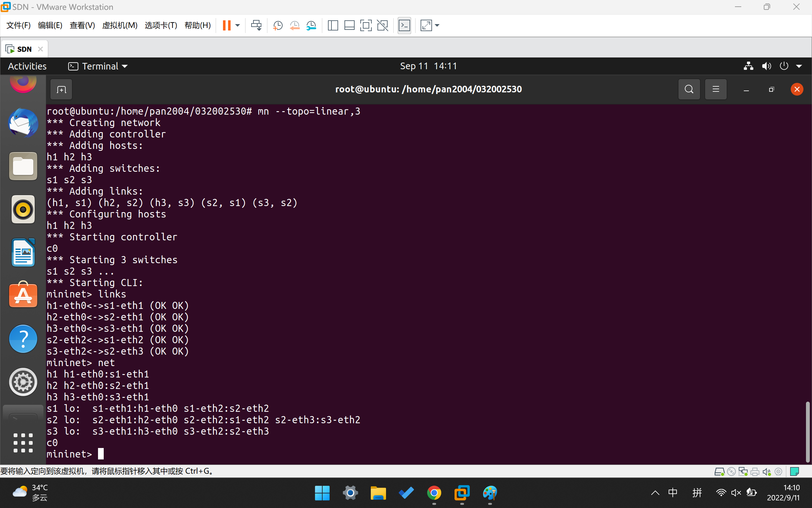The image size is (812, 508).
Task: Toggle Unity mode icon in VMware toolbar
Action: 383,25
